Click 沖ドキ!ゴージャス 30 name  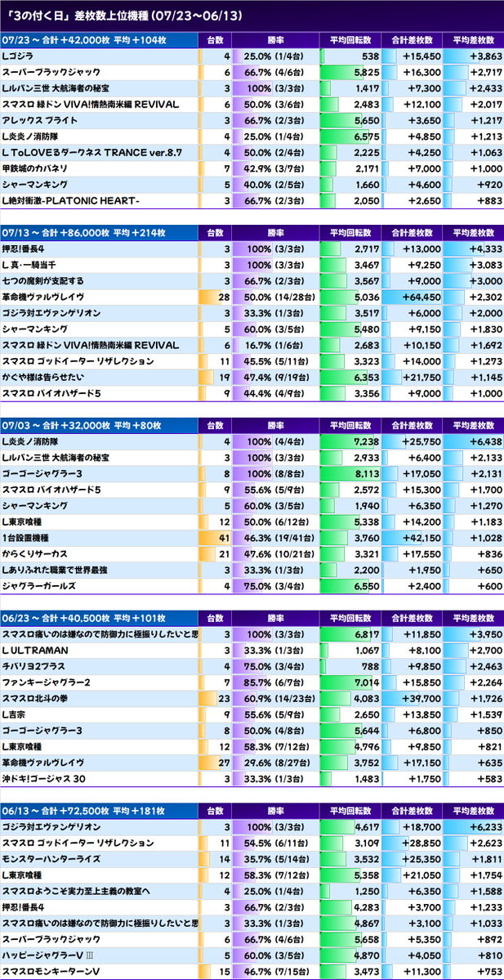44,778
